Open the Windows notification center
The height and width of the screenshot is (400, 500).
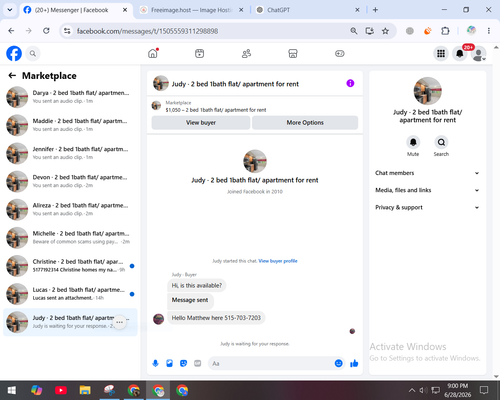point(484,390)
